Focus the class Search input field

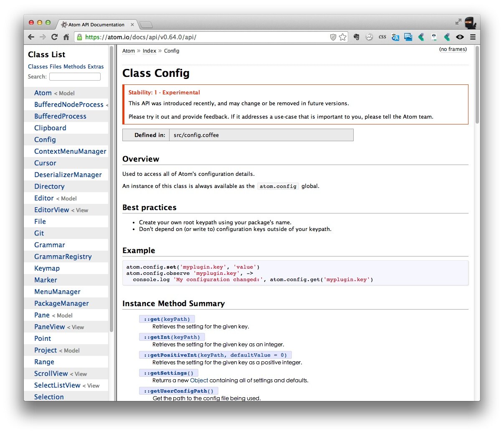pos(75,76)
